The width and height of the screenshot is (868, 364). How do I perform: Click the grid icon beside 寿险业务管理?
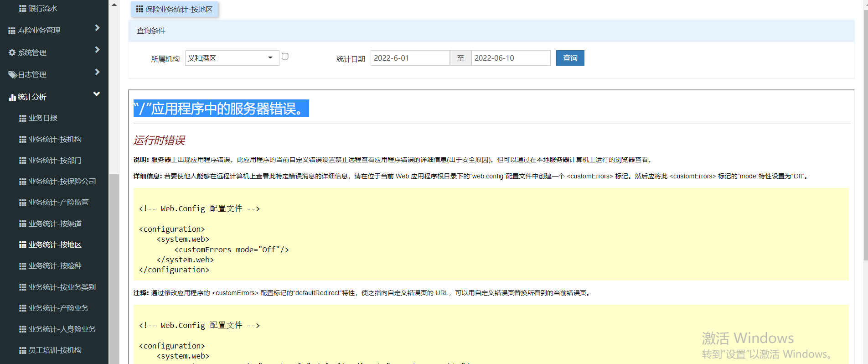coord(12,31)
